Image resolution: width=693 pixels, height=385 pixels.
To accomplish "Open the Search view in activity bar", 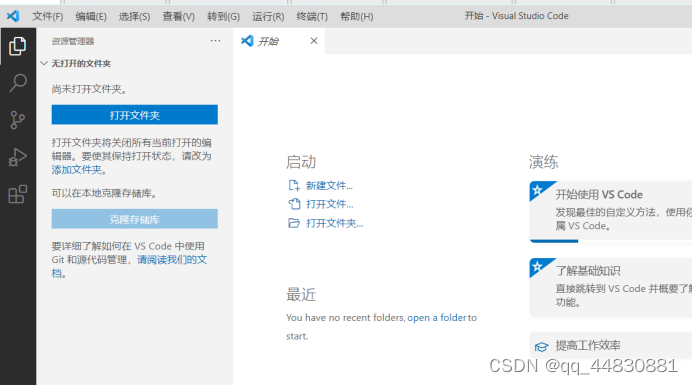I will (18, 83).
